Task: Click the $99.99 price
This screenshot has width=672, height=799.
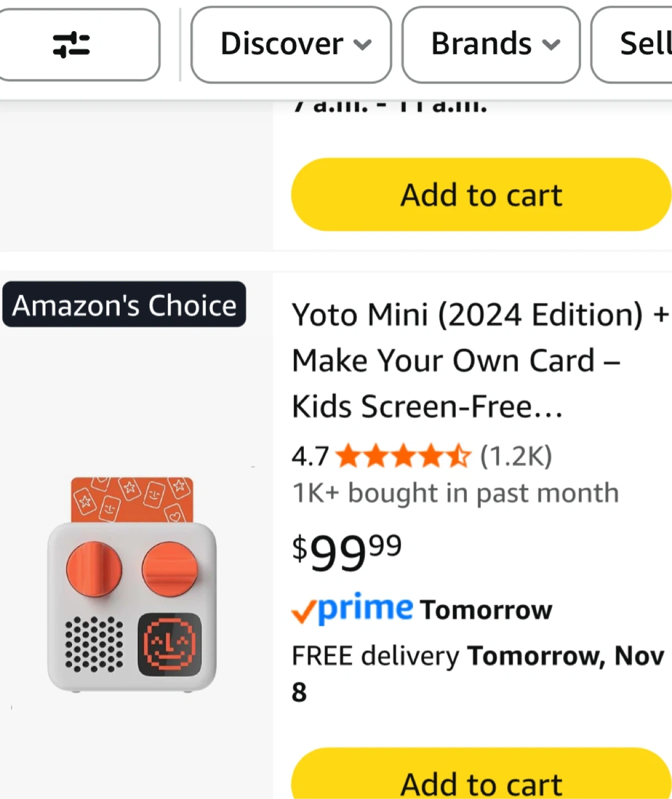Action: (x=347, y=552)
